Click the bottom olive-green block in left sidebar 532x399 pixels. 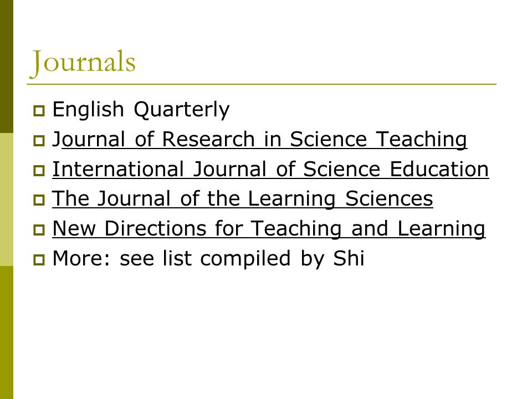[7, 332]
